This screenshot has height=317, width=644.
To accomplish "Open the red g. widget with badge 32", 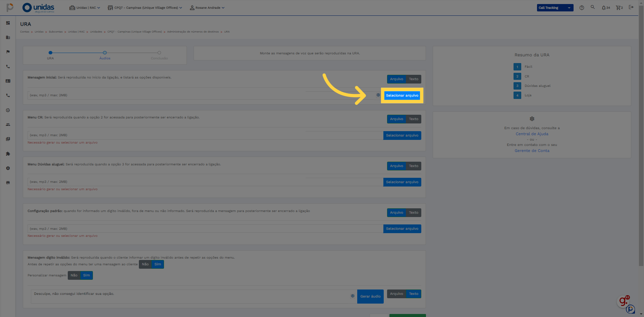I will [623, 301].
